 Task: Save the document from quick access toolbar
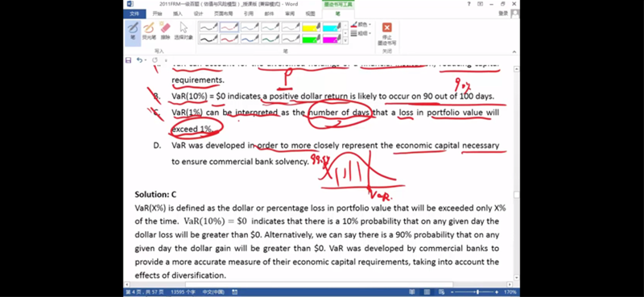128,60
